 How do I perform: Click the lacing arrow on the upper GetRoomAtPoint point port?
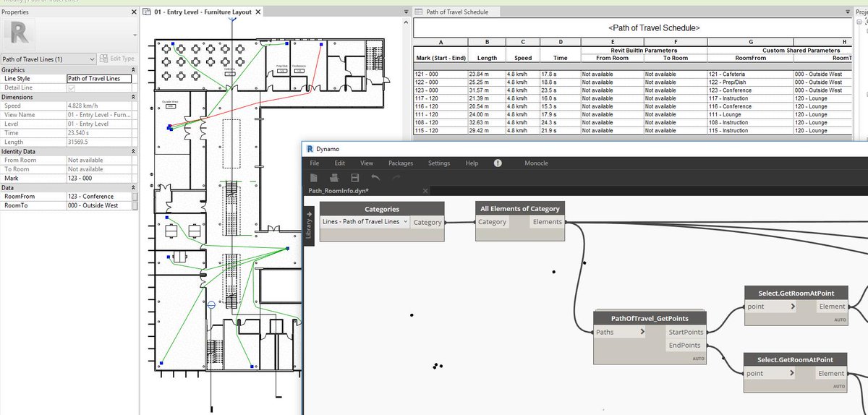click(x=793, y=307)
